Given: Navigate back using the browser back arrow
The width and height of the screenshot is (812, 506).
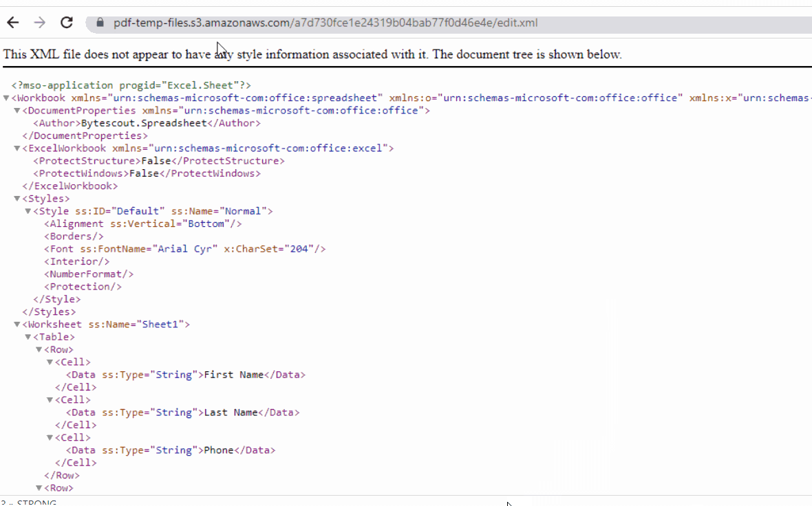Looking at the screenshot, I should point(12,22).
